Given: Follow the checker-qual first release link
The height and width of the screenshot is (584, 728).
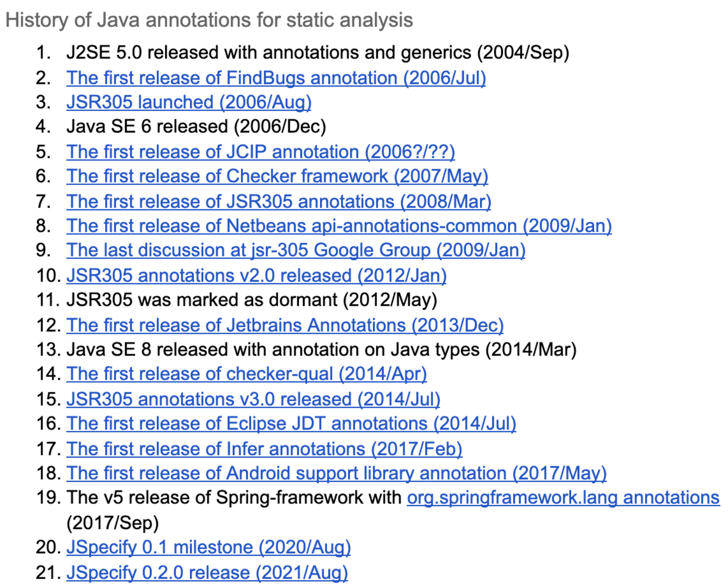Looking at the screenshot, I should 246,374.
